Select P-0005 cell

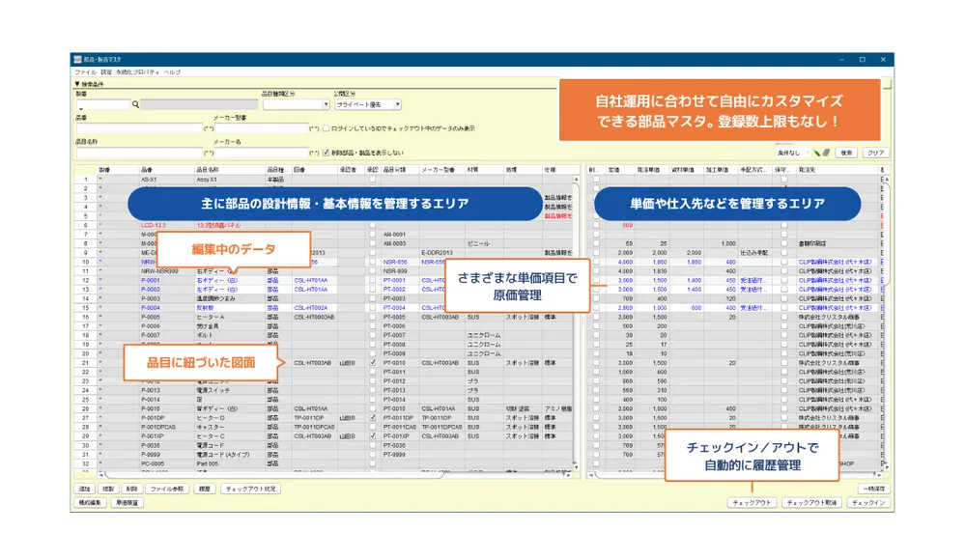[x=166, y=317]
